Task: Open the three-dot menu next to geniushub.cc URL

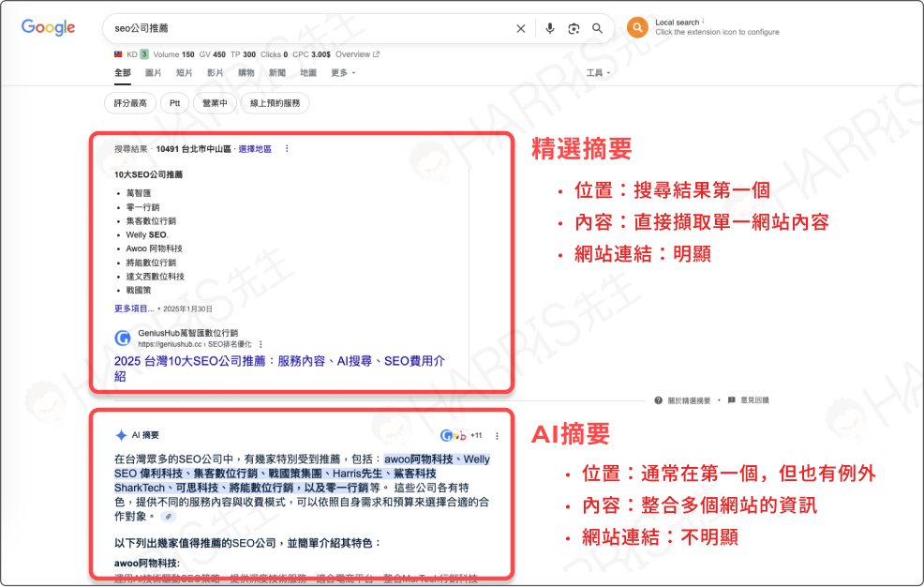Action: [261, 344]
